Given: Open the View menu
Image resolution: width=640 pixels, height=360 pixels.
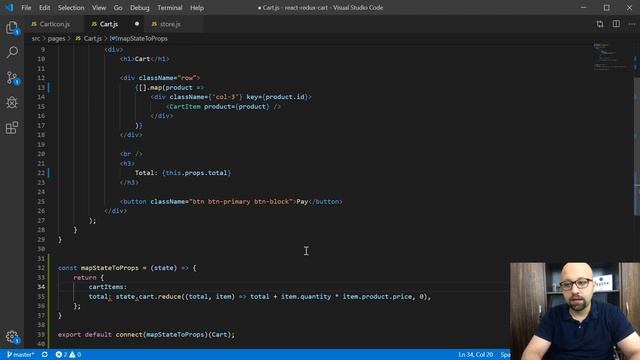Looking at the screenshot, I should 99,8.
